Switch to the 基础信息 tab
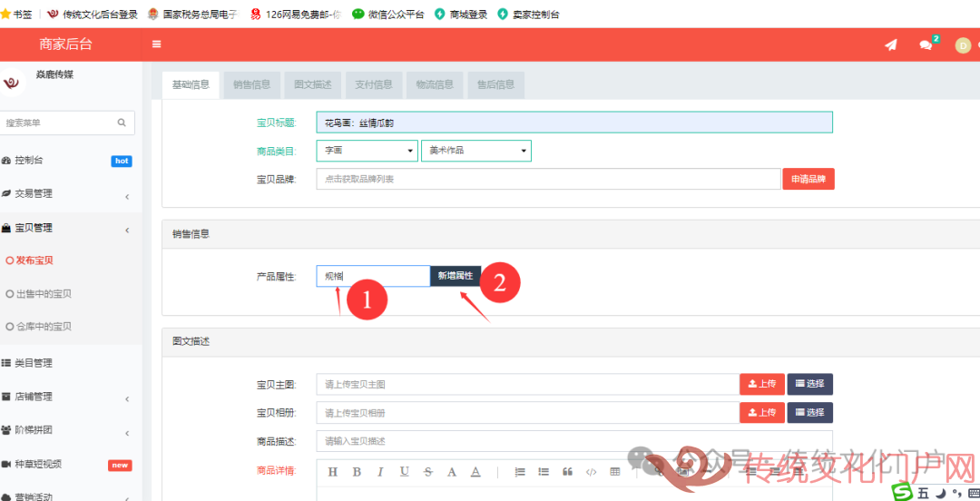This screenshot has width=980, height=501. (191, 85)
